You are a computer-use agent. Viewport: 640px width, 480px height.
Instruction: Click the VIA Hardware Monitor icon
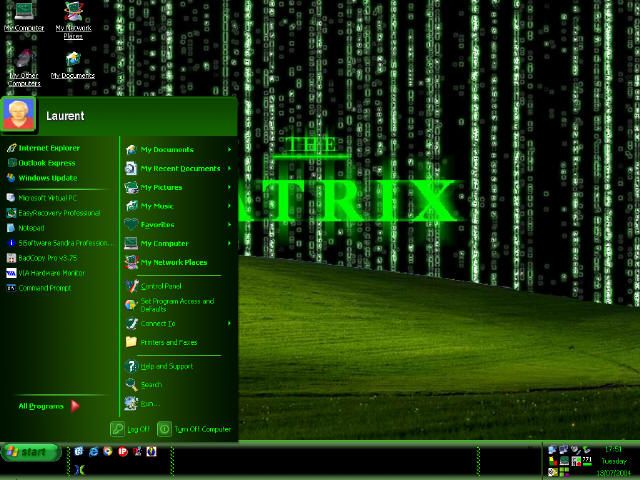[11, 273]
